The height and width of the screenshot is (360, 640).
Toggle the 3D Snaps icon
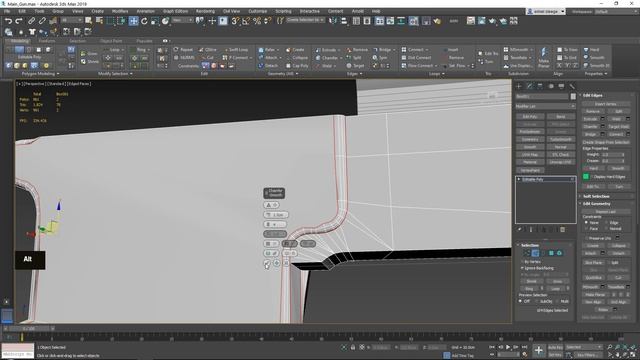(236, 21)
